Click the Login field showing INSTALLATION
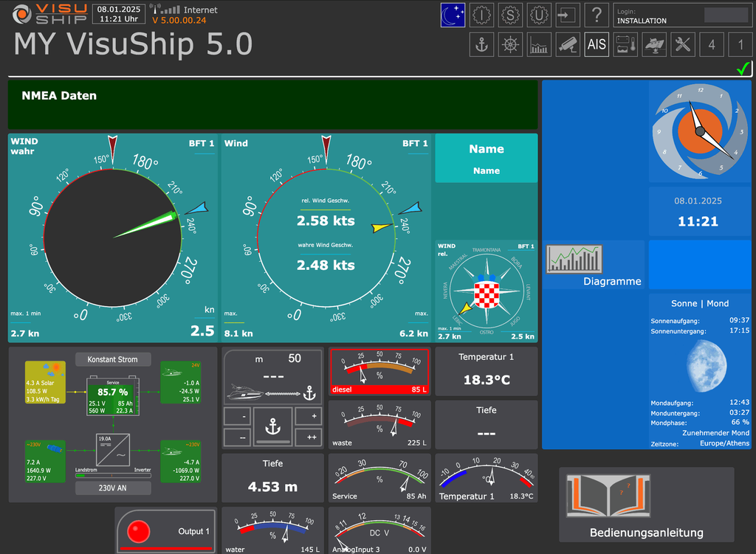The width and height of the screenshot is (756, 554). tap(682, 15)
